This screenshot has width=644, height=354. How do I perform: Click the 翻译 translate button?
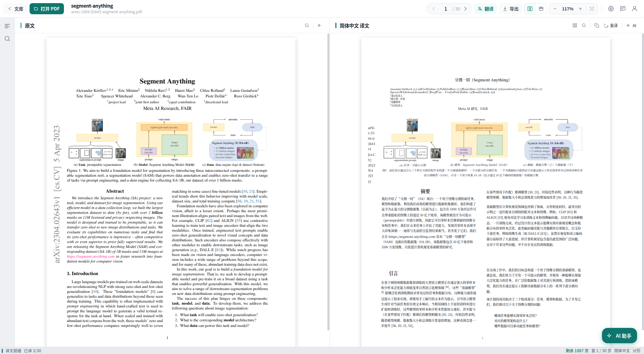[486, 9]
